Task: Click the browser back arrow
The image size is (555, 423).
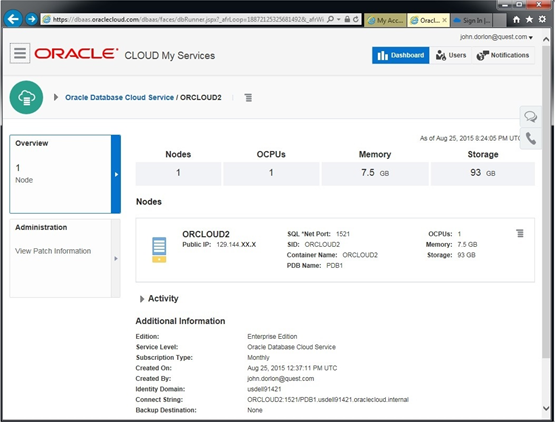Action: tap(13, 19)
